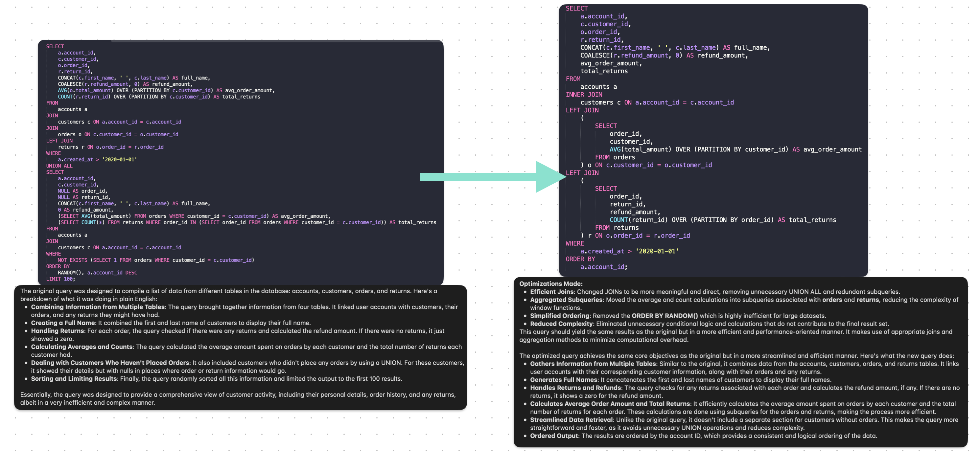
Task: Click 'Combining Information from Multiple Tables' bullet heading
Action: coord(98,307)
